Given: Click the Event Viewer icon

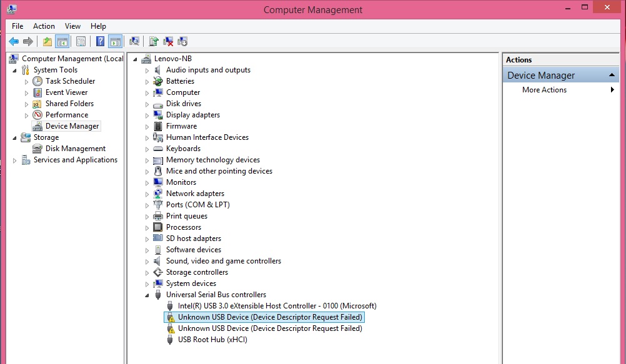Looking at the screenshot, I should (x=37, y=92).
